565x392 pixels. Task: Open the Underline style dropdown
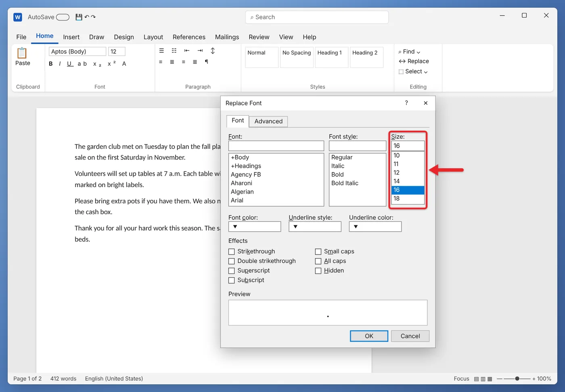[315, 227]
